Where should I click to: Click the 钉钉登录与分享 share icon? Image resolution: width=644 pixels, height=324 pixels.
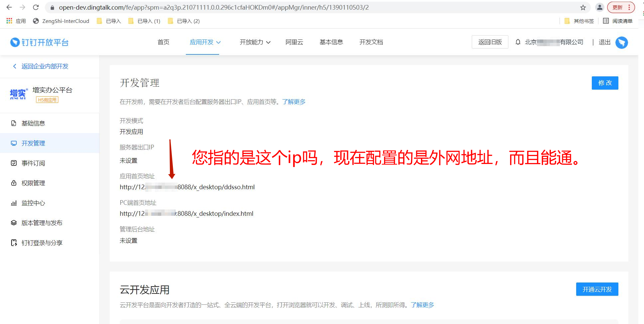[14, 243]
